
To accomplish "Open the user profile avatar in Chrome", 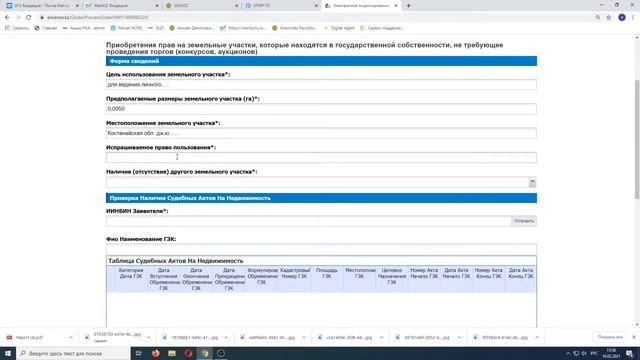I will click(x=622, y=17).
